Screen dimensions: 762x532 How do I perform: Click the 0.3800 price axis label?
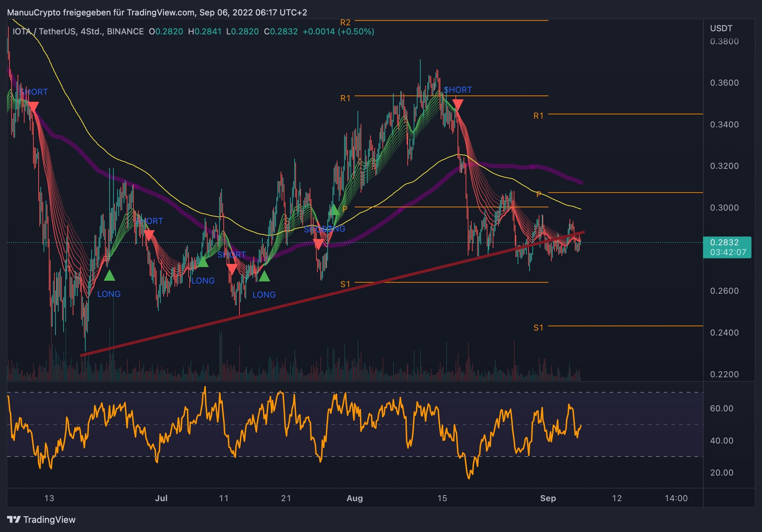(724, 41)
